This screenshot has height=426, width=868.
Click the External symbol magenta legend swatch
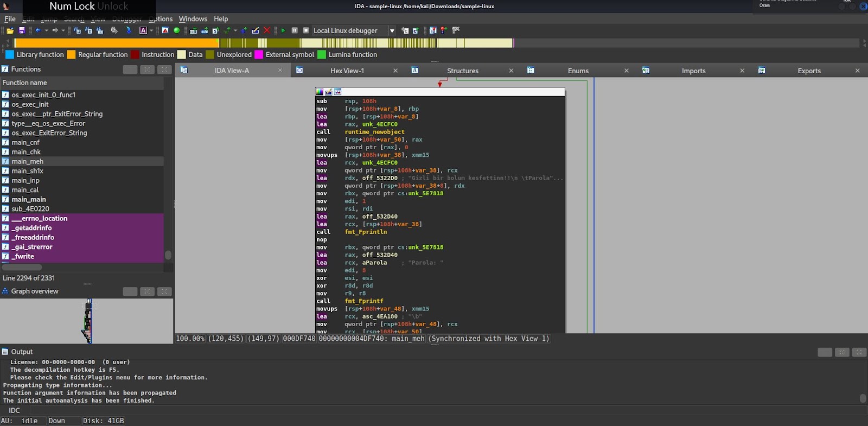[x=259, y=54]
